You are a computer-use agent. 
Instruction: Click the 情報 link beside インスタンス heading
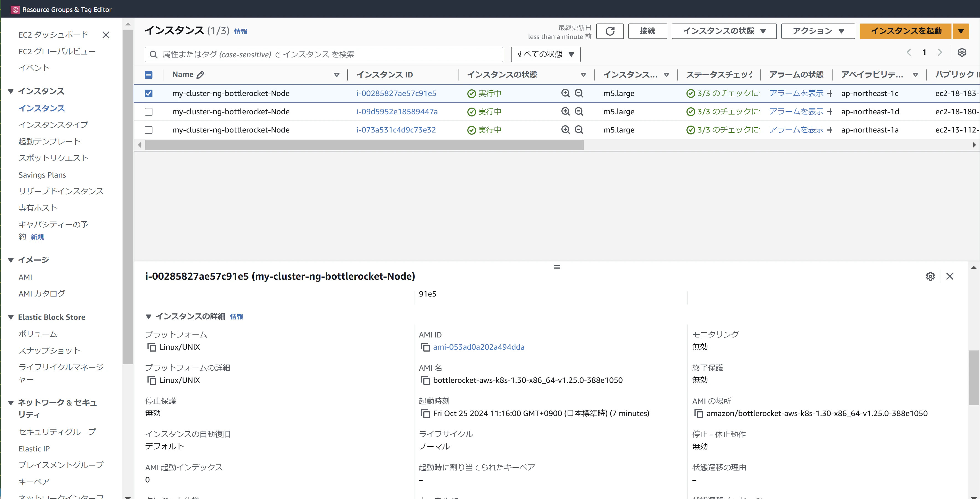click(x=240, y=32)
